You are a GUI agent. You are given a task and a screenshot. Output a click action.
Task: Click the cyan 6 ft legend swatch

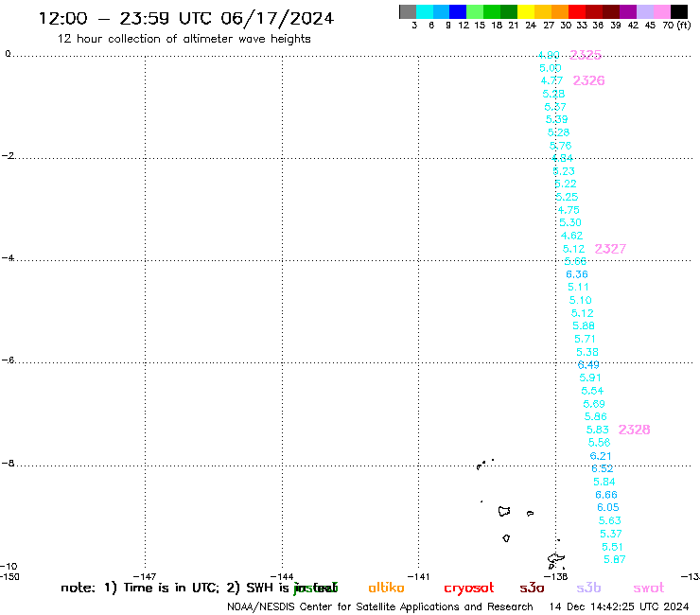click(x=425, y=11)
